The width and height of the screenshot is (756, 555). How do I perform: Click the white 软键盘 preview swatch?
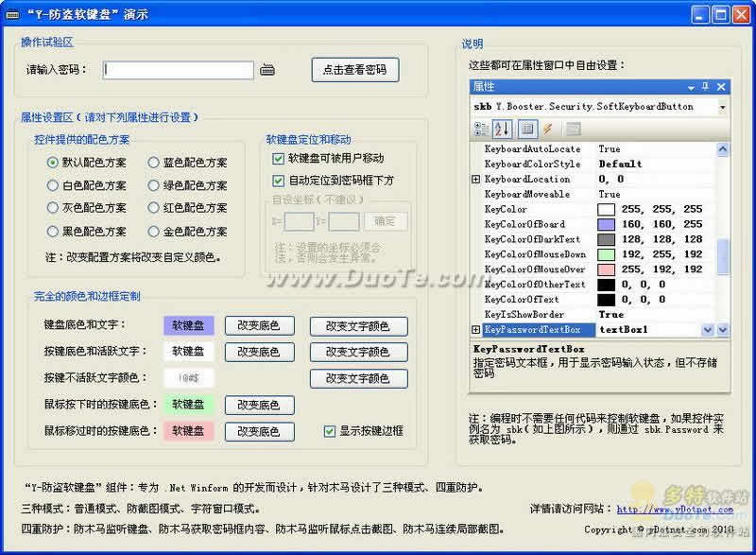pos(188,352)
